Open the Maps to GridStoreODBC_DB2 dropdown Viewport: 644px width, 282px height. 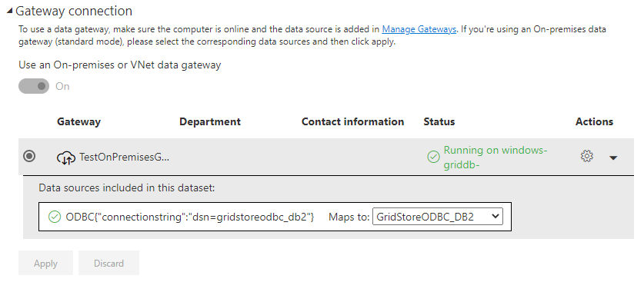pos(437,217)
